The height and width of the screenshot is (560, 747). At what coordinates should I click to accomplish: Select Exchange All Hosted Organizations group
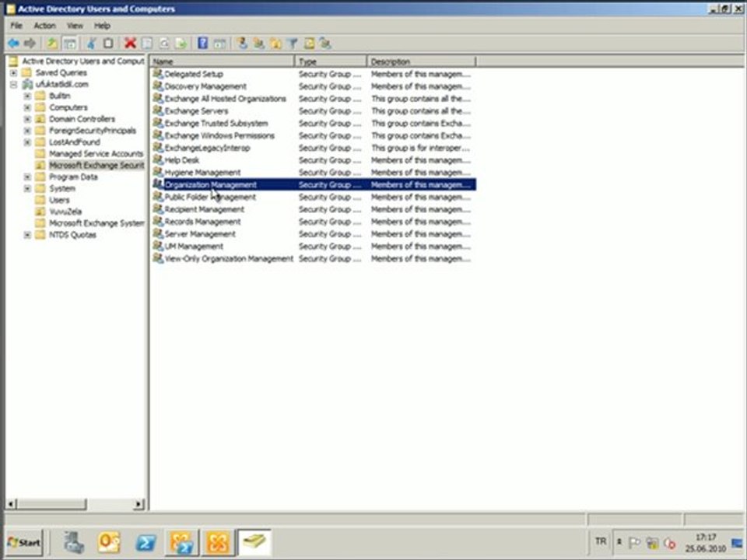tap(225, 99)
